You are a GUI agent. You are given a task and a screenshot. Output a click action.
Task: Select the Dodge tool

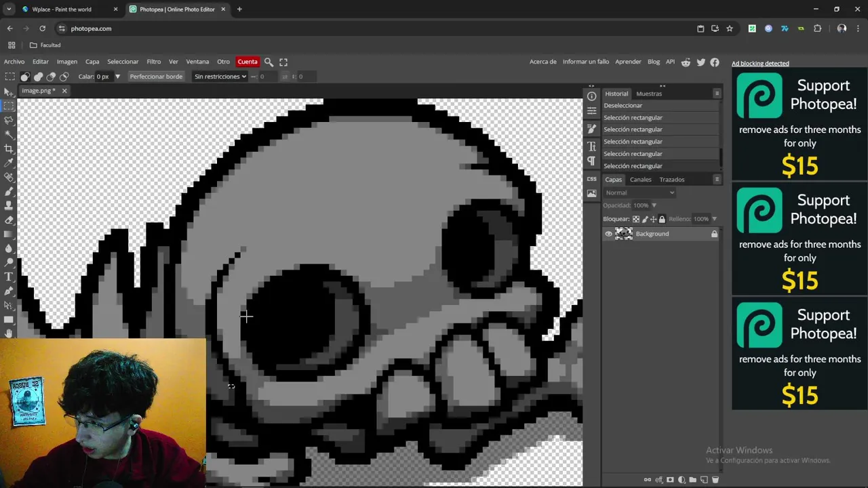click(9, 262)
